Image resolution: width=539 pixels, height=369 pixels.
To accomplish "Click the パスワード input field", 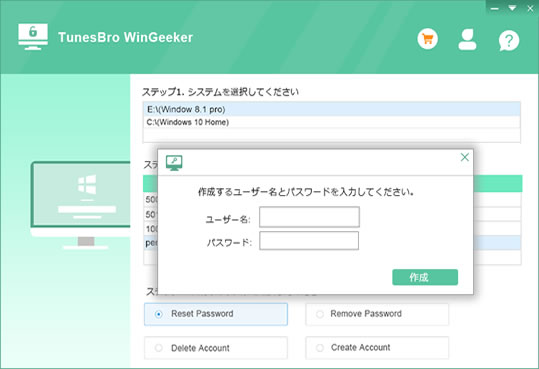I will point(309,240).
